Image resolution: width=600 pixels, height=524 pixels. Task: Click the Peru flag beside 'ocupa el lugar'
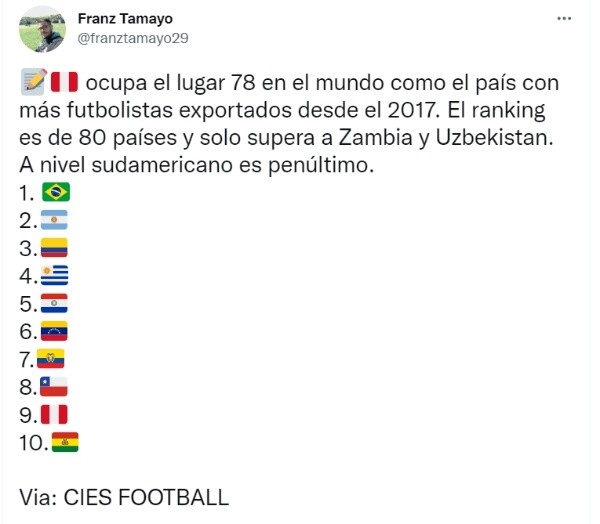click(x=63, y=81)
